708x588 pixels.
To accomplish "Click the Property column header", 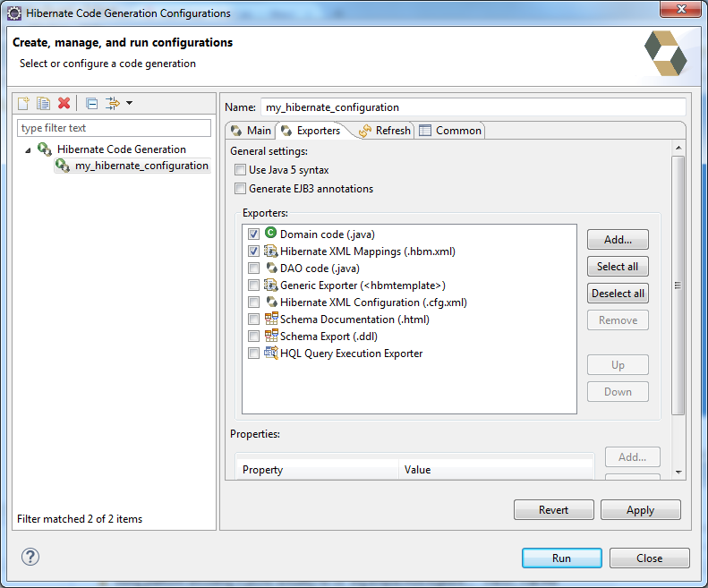I will tap(318, 470).
